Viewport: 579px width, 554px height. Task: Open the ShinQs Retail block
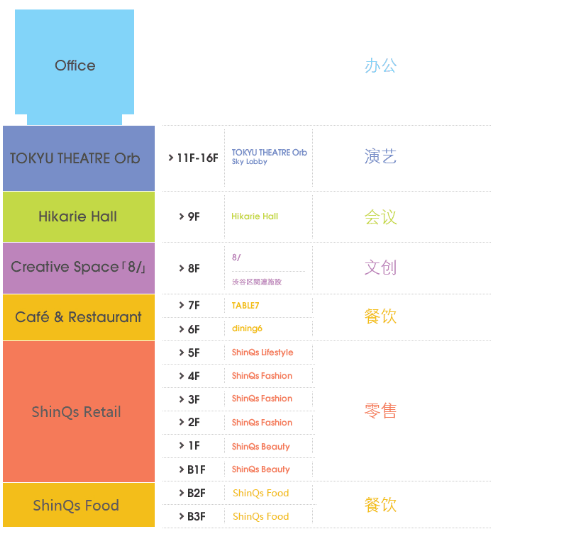click(79, 411)
